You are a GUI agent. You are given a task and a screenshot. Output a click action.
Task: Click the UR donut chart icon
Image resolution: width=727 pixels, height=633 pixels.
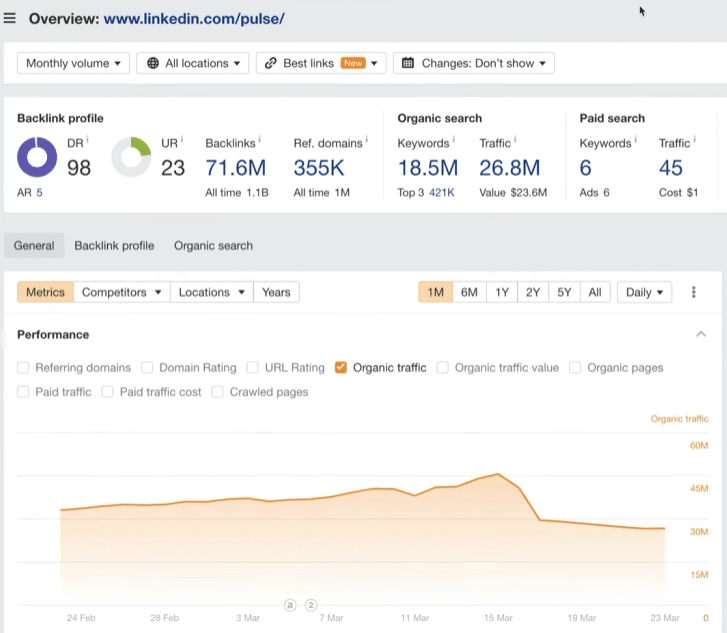pos(130,157)
